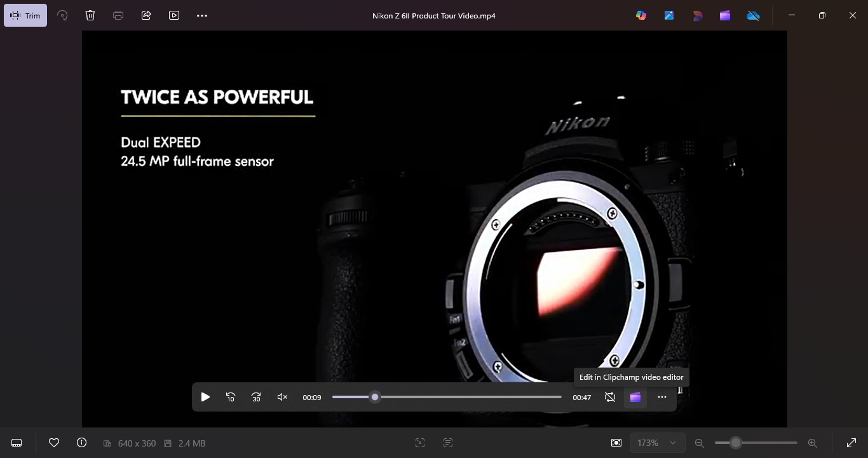Open the Copilot app icon in the title bar
Viewport: 868px width, 458px height.
641,15
